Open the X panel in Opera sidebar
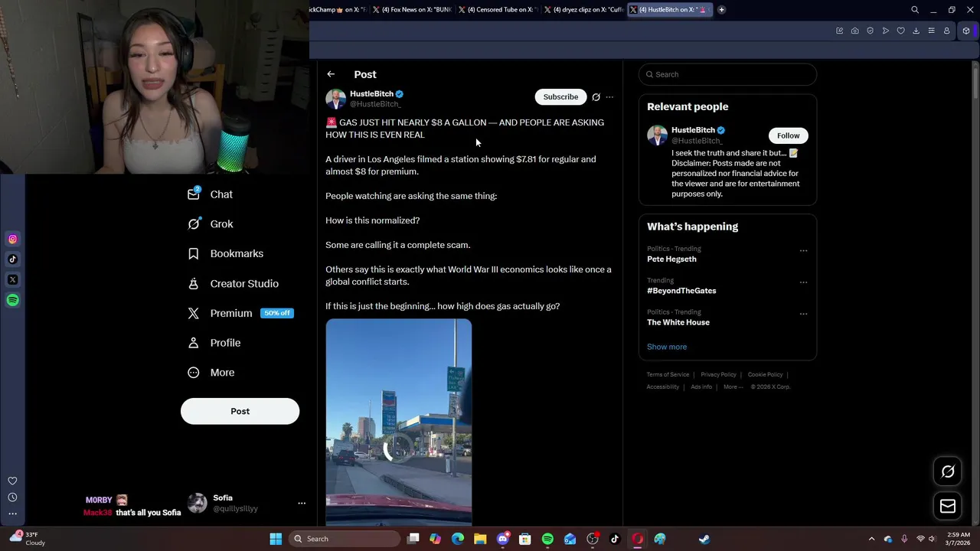This screenshot has width=980, height=551. [x=12, y=280]
